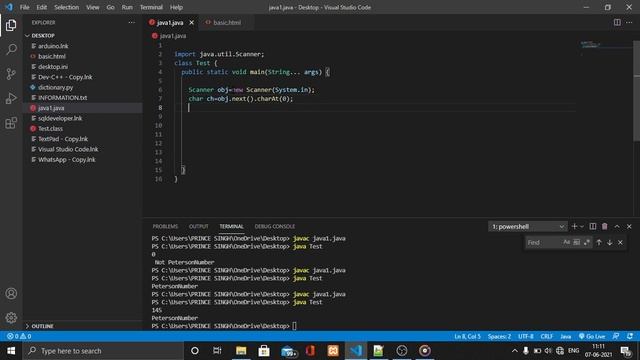Open the notifications bell in status bar
Screen dimensions: 640x360
(x=630, y=336)
